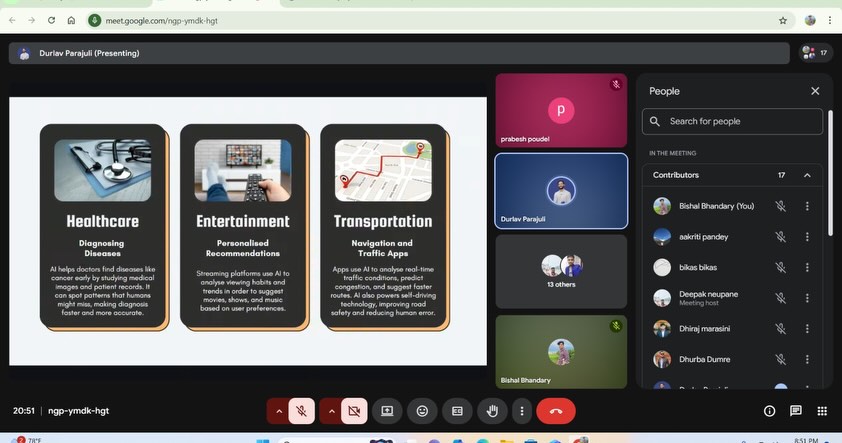Open audio settings arrow beside microphone

[x=279, y=411]
